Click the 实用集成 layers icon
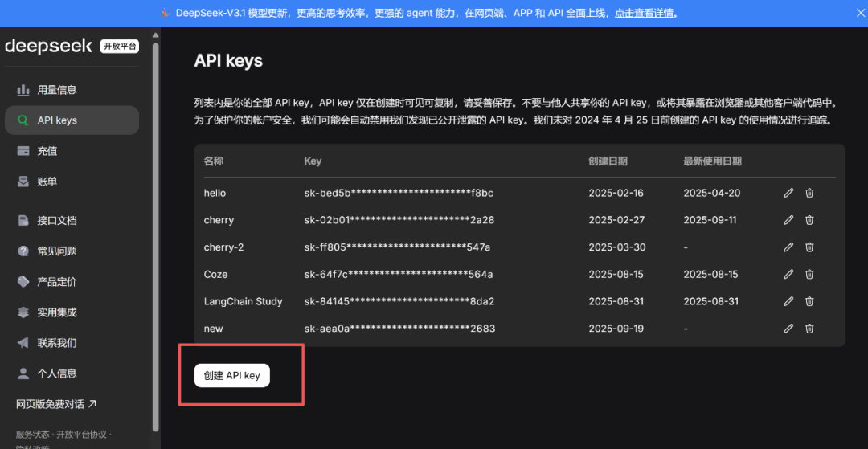The image size is (868, 449). click(23, 312)
